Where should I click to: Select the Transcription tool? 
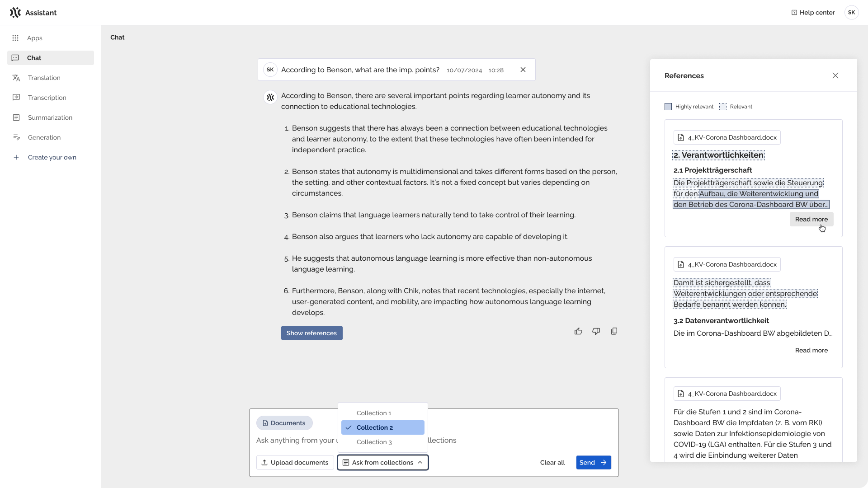(x=47, y=98)
